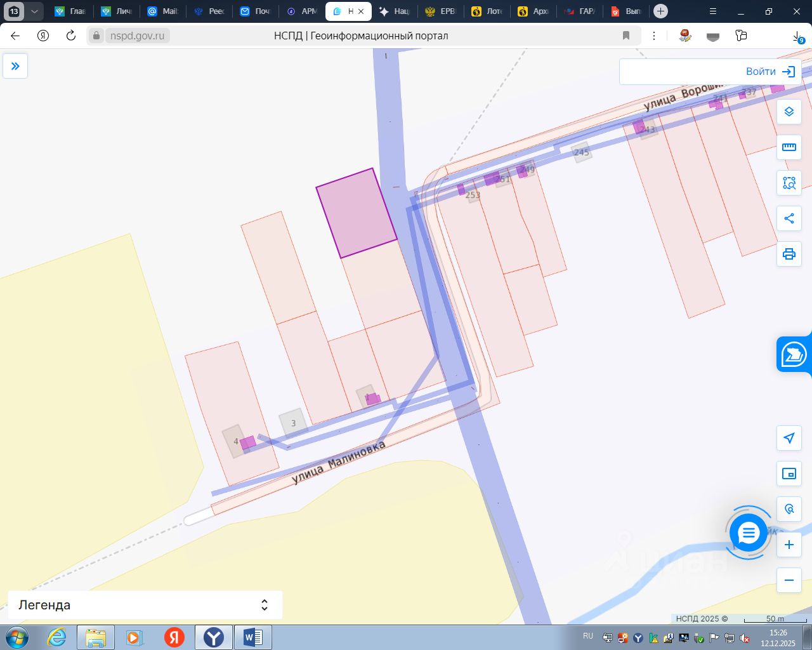812x650 pixels.
Task: Open the Windows Start menu
Action: coord(17,637)
